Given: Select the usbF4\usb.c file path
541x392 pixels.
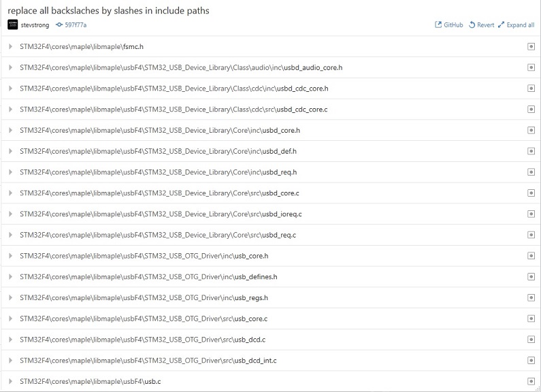Looking at the screenshot, I should pyautogui.click(x=90, y=382).
